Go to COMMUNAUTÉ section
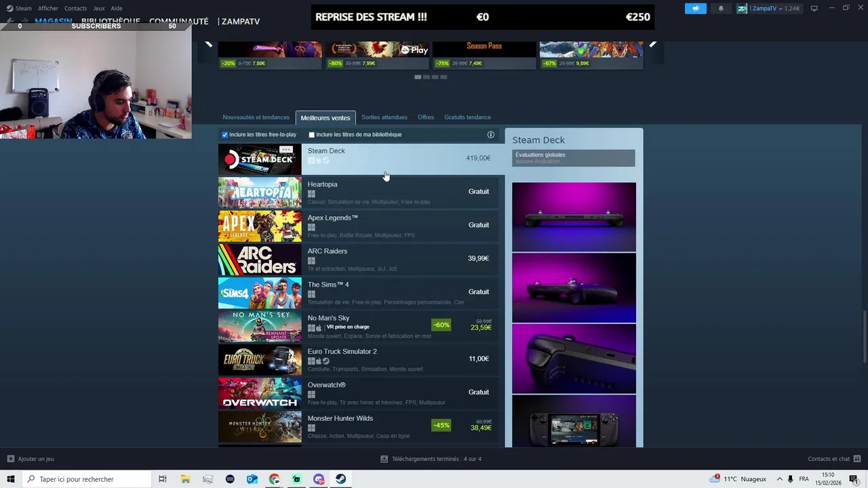The height and width of the screenshot is (488, 868). 178,21
